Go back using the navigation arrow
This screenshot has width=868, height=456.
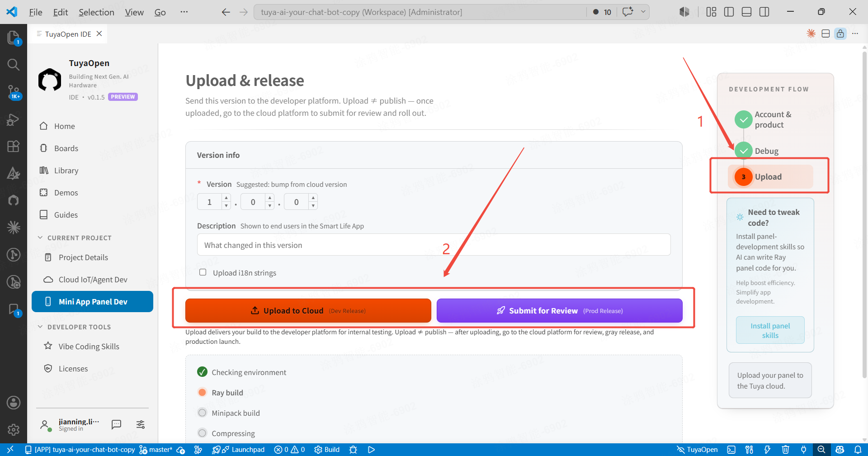[x=226, y=12]
